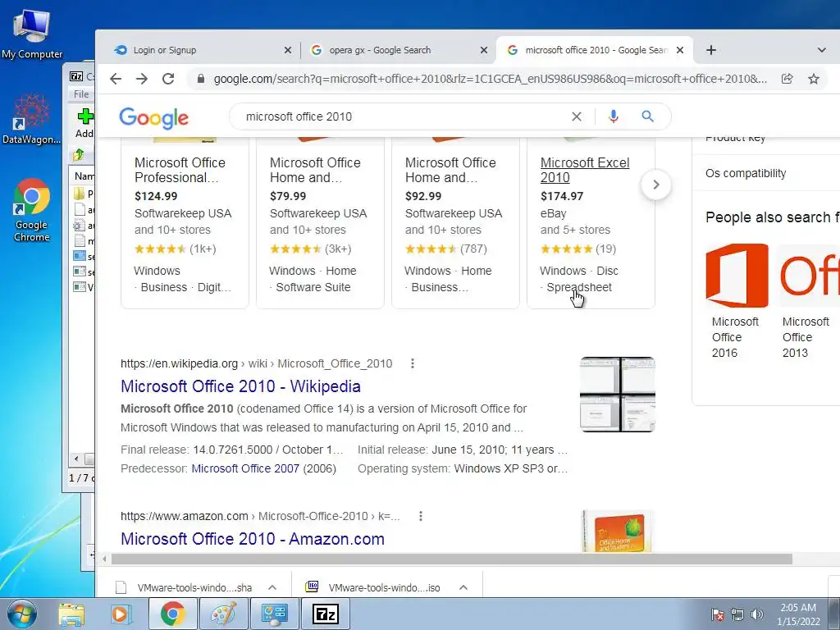
Task: Open Microsoft Excel 2010 product link
Action: (x=584, y=170)
